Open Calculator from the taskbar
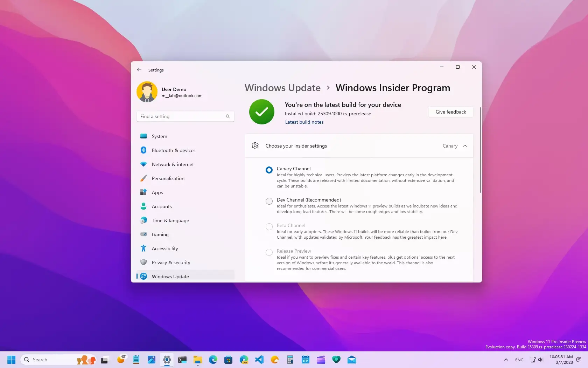This screenshot has width=588, height=368. [x=290, y=360]
